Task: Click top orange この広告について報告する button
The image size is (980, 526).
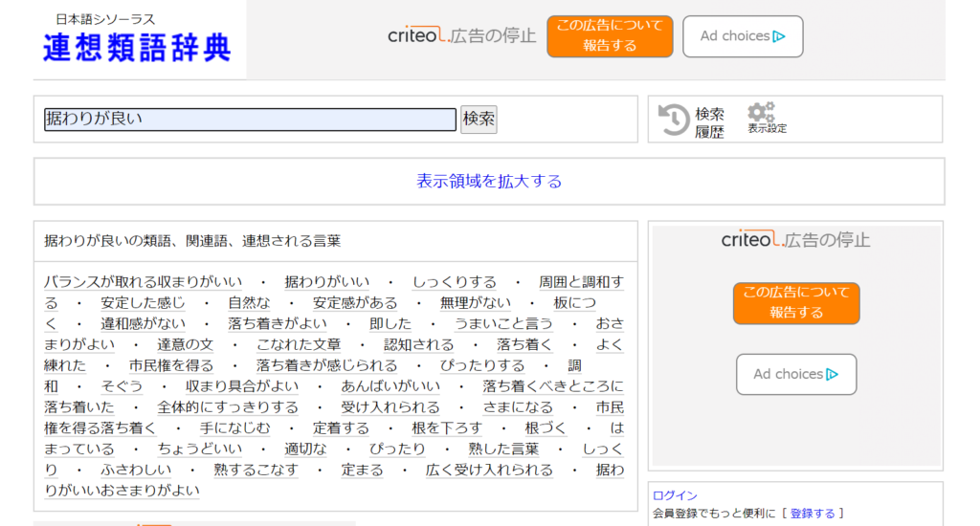Action: [x=610, y=36]
